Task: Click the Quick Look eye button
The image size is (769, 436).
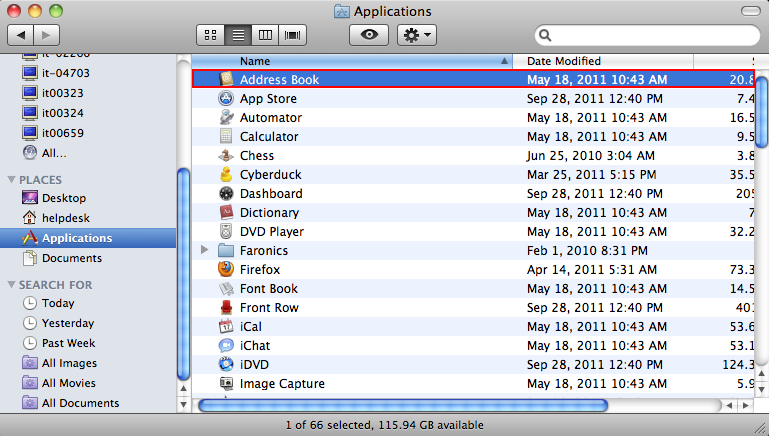Action: click(x=369, y=35)
